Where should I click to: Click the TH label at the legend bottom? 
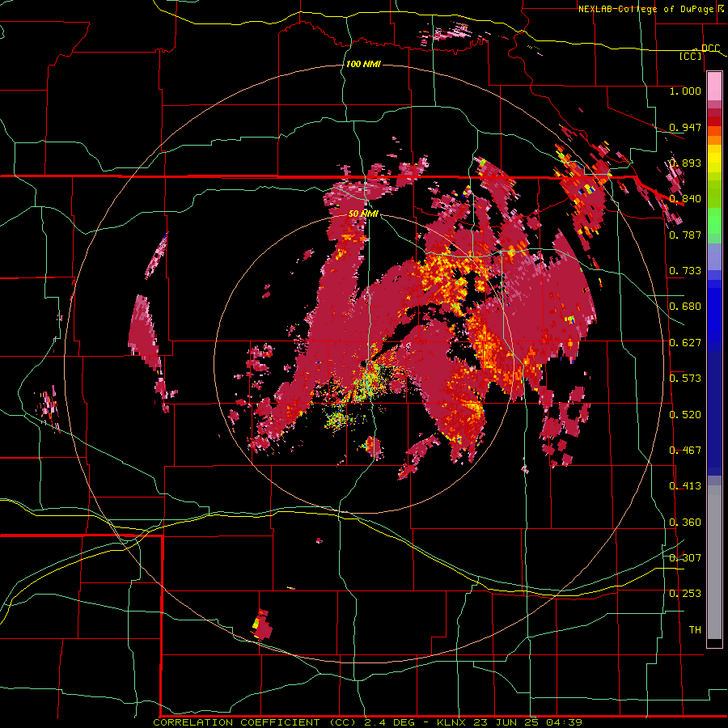pyautogui.click(x=695, y=630)
